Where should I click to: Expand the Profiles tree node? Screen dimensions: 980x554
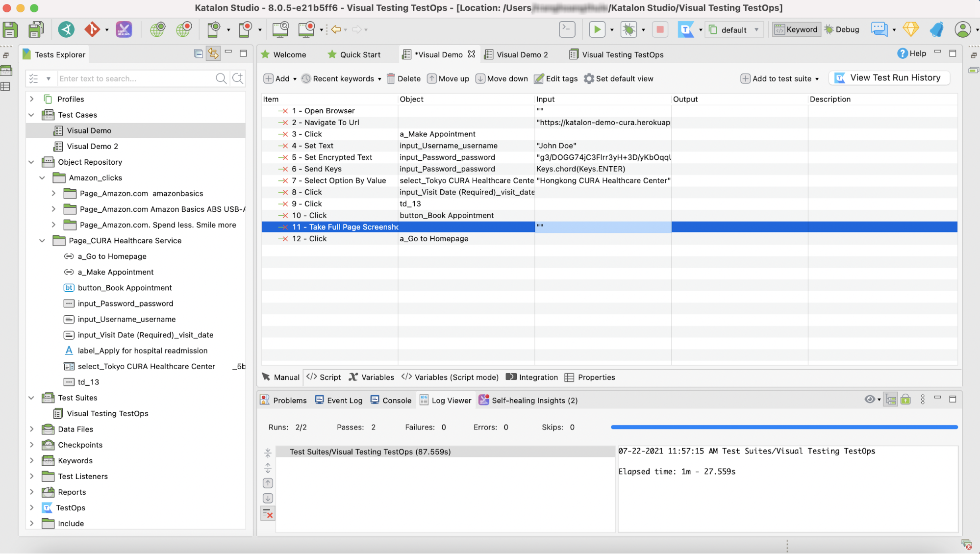(32, 99)
